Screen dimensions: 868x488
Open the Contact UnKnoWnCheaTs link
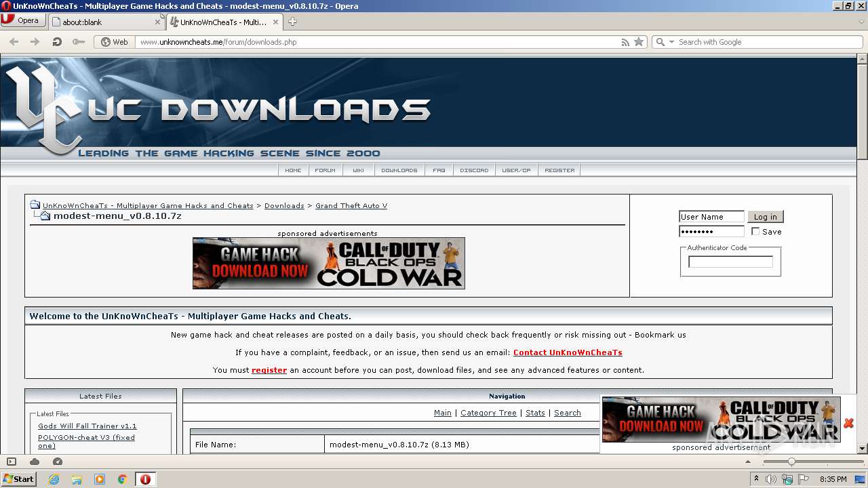coord(568,352)
